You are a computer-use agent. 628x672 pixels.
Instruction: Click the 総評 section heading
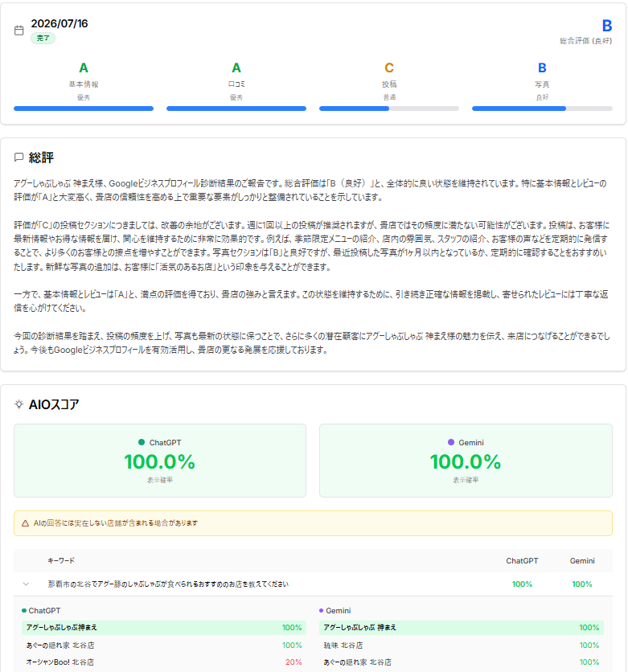point(41,158)
